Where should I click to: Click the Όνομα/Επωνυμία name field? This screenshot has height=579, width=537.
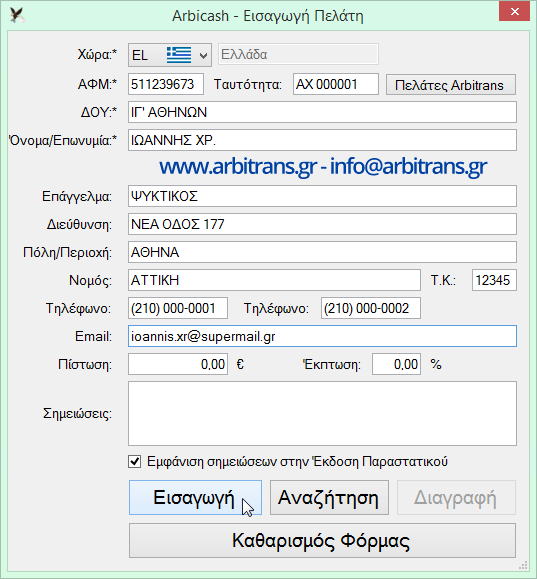tap(322, 140)
